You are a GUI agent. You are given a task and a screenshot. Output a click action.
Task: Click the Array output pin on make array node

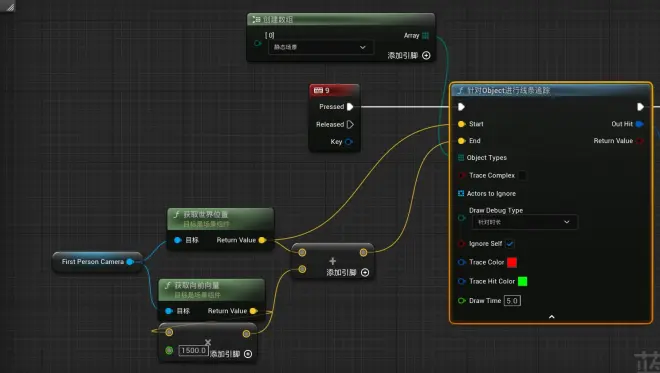[x=426, y=36]
